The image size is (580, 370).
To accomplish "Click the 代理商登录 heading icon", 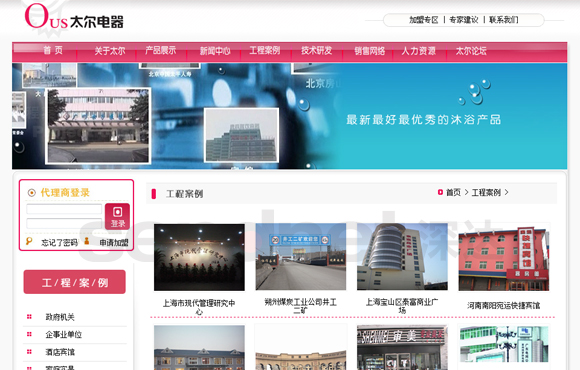I will [32, 192].
